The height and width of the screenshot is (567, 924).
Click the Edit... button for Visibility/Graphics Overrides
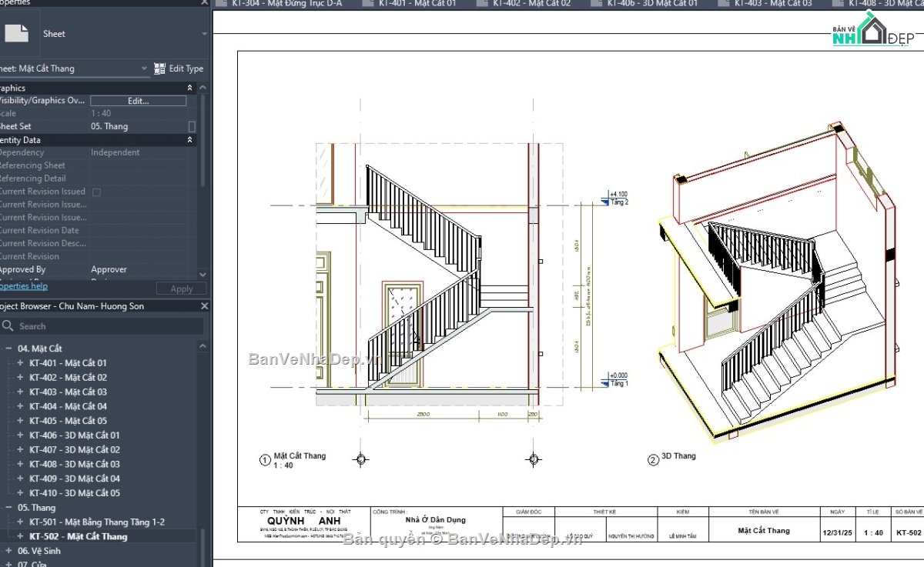point(138,101)
